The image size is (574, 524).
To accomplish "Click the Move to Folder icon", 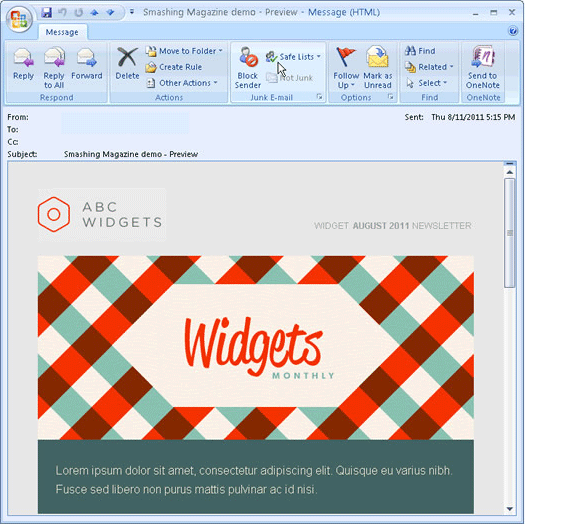I will tap(151, 51).
